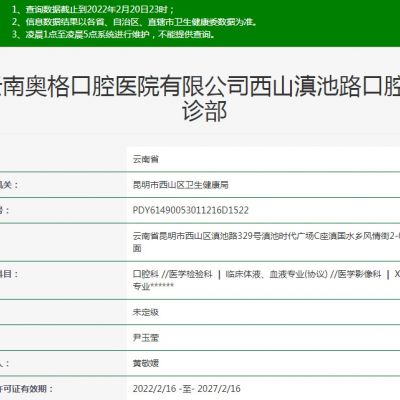The image size is (400, 400).
Task: Click the departments text starting 口腔科
Action: pyautogui.click(x=266, y=274)
